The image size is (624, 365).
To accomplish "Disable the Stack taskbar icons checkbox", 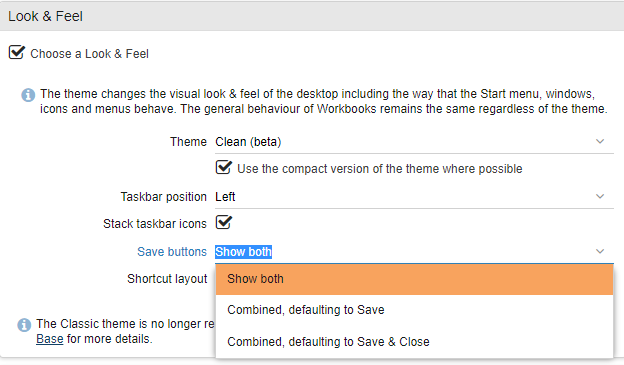I will click(x=224, y=222).
